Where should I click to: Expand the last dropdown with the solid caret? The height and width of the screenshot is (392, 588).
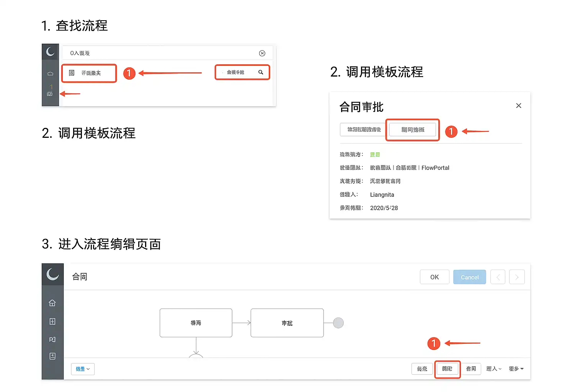pos(516,369)
